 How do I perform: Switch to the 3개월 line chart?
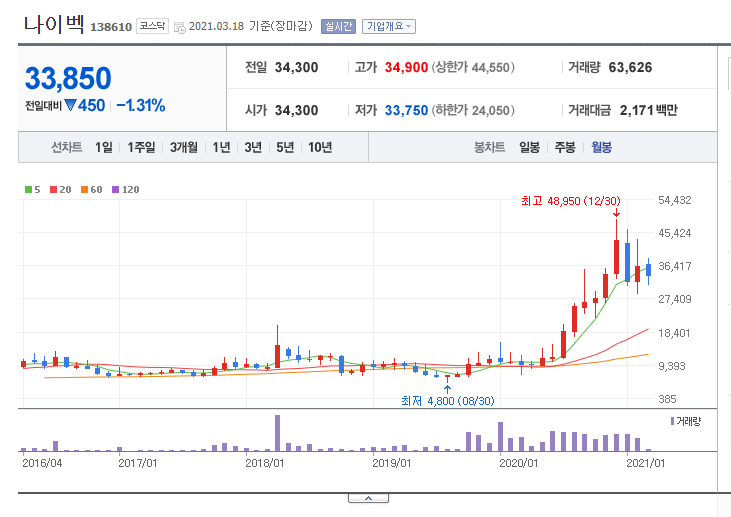[184, 147]
